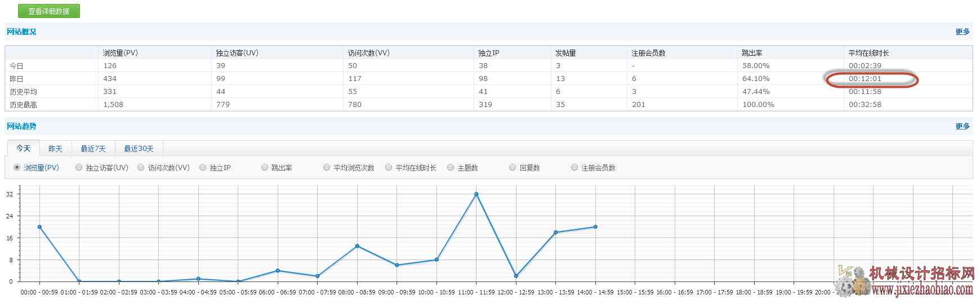
Task: Click yesterday's VV value 117
Action: pos(355,79)
